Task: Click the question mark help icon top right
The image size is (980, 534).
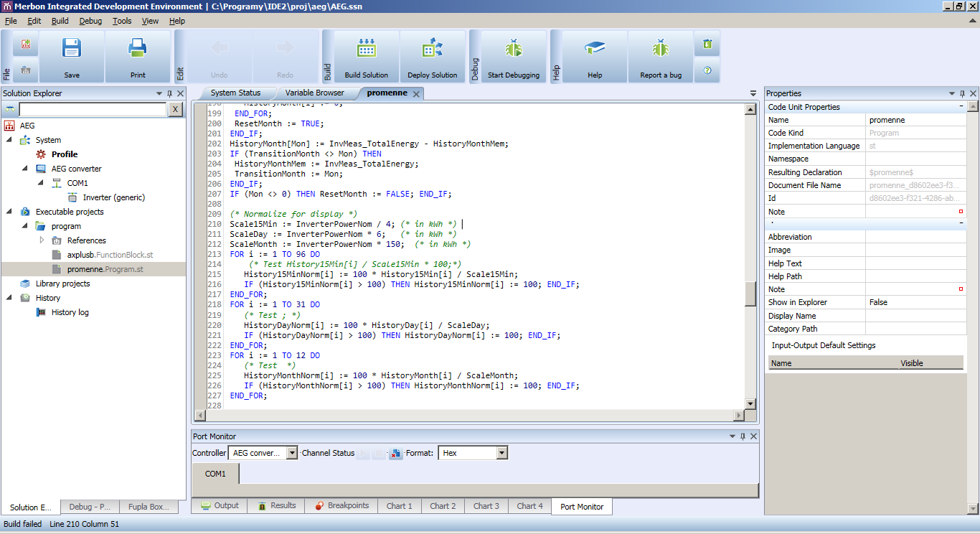Action: [707, 69]
